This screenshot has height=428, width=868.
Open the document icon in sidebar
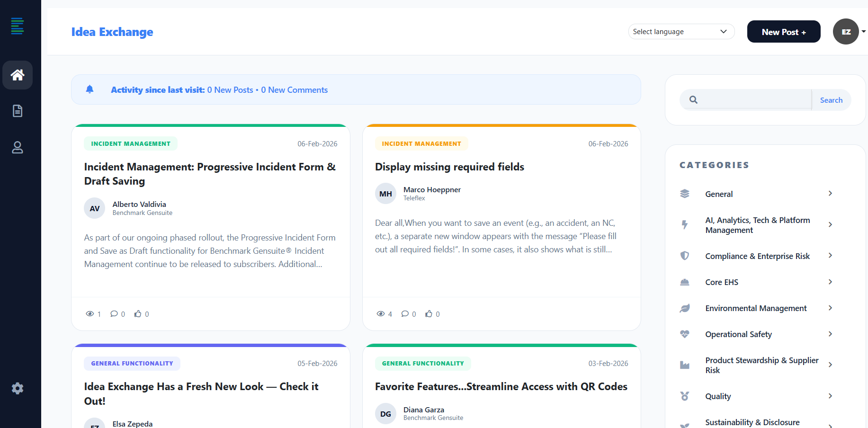pyautogui.click(x=18, y=111)
